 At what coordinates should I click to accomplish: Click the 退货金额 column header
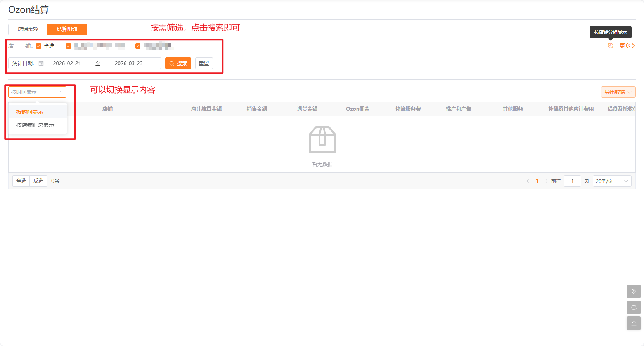[307, 109]
